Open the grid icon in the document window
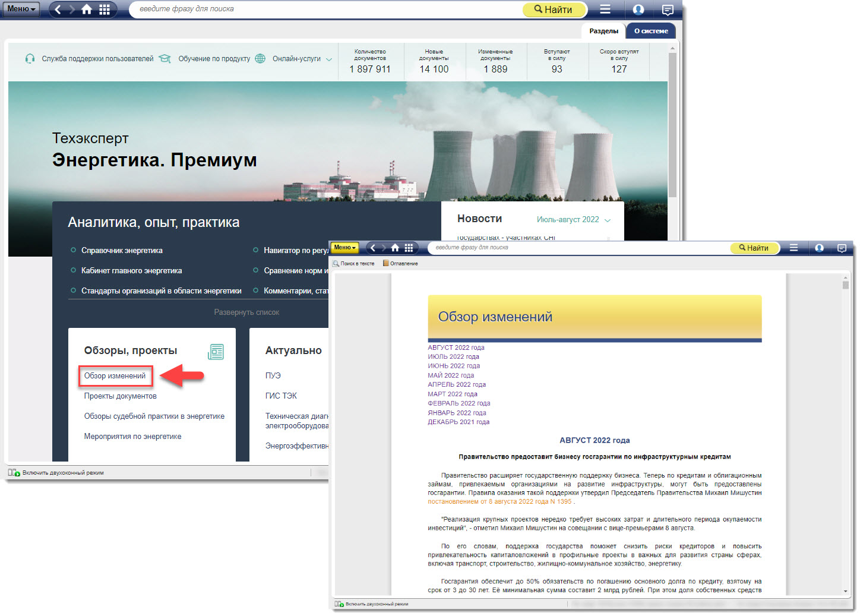 (x=409, y=248)
